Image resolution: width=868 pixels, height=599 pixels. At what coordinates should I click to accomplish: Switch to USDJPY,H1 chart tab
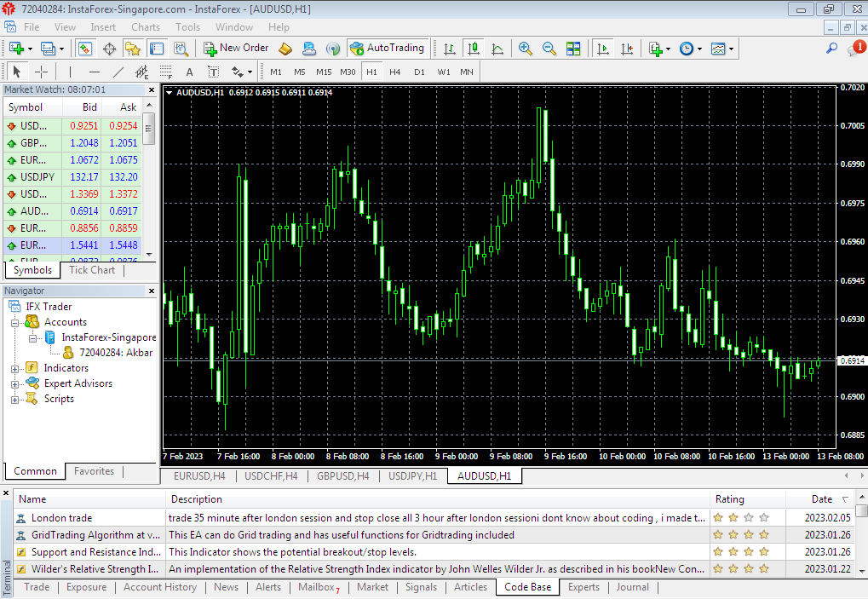pyautogui.click(x=413, y=476)
